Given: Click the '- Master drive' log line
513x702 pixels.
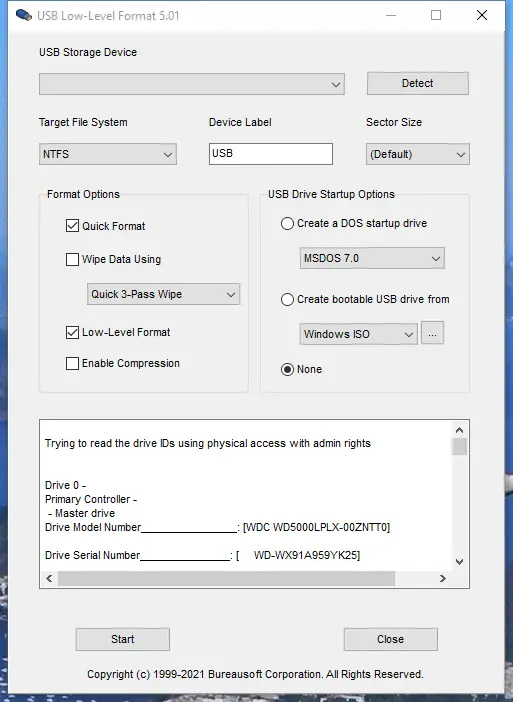Looking at the screenshot, I should [81, 513].
